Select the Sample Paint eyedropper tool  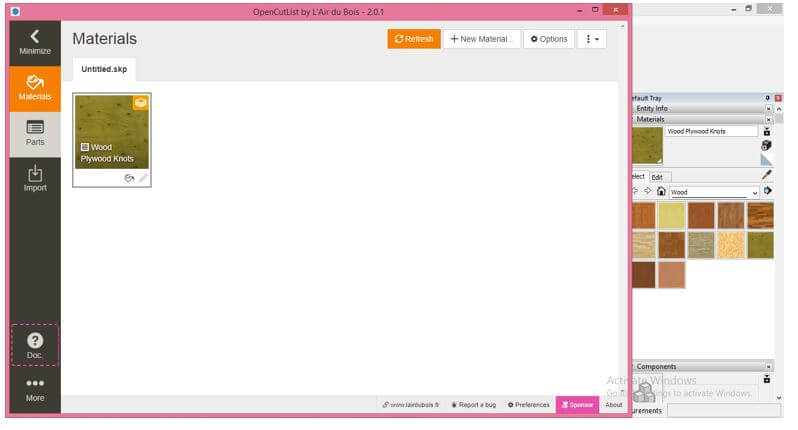click(x=766, y=176)
